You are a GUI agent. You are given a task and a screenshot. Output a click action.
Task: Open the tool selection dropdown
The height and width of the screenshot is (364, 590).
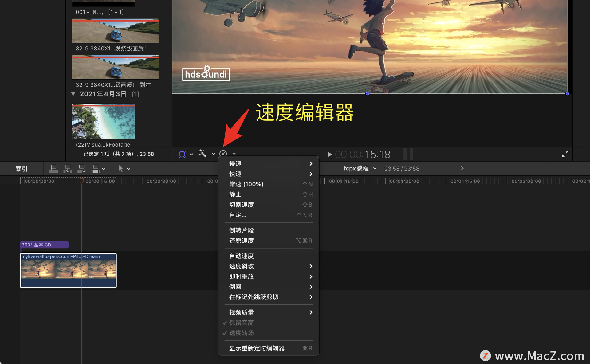(128, 169)
